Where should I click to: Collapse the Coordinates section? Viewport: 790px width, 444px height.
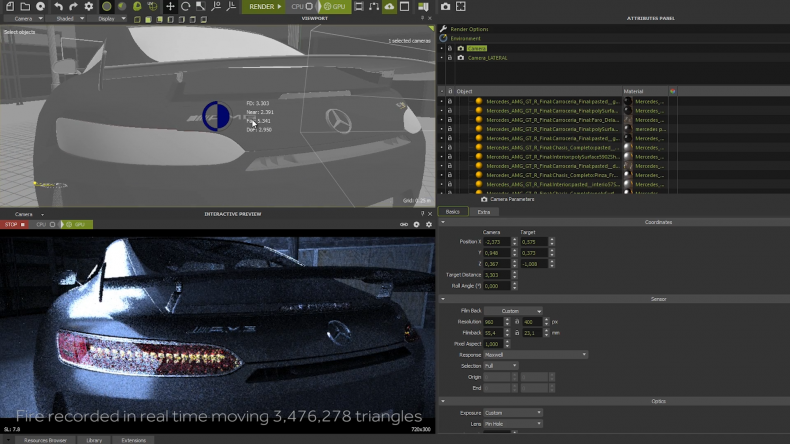(443, 222)
